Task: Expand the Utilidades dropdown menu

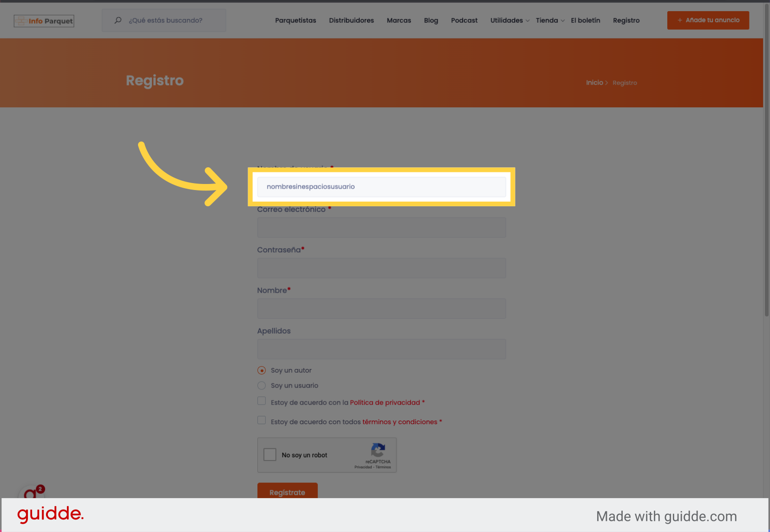Action: point(510,20)
